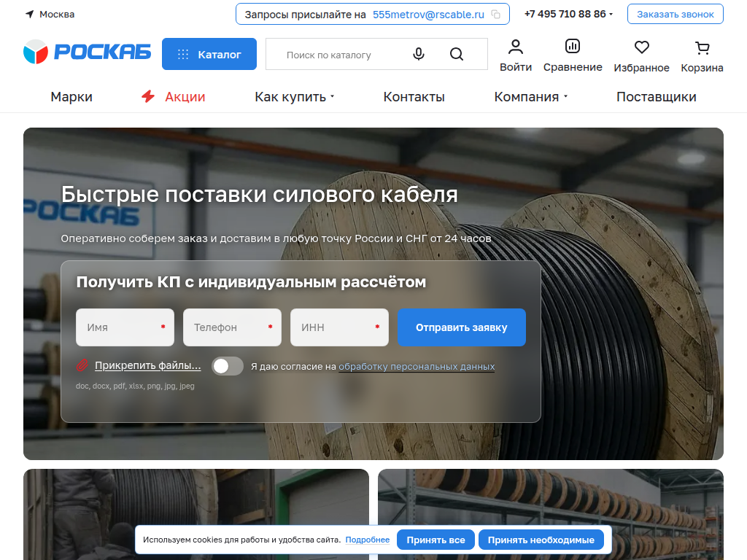
Task: Expand the Компания menu
Action: coord(531,97)
